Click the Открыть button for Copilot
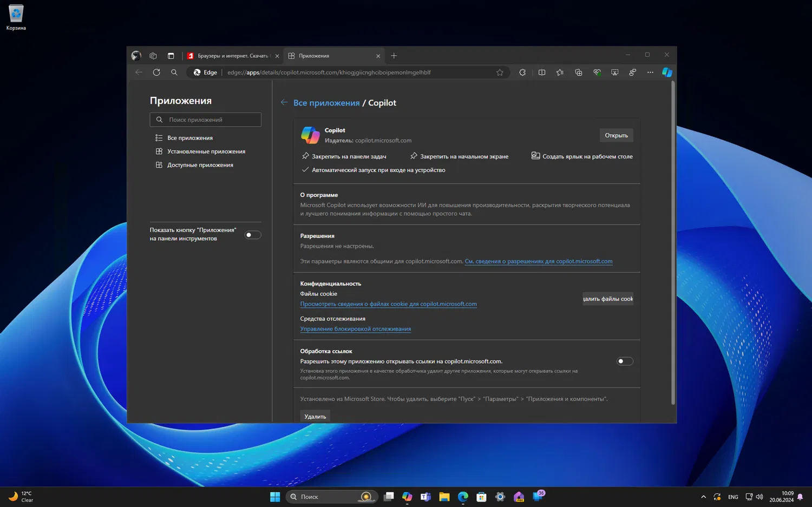The image size is (812, 507). (x=616, y=135)
